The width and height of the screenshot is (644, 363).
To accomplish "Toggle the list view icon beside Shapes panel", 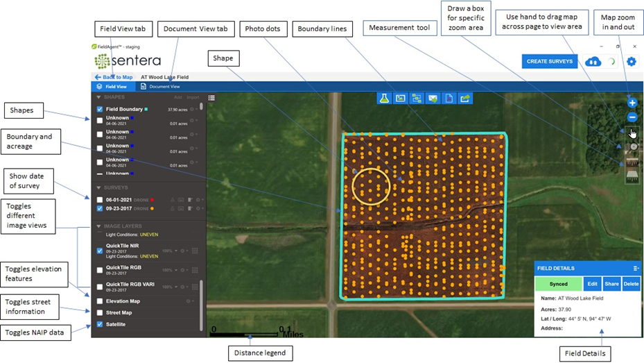I will pyautogui.click(x=211, y=98).
